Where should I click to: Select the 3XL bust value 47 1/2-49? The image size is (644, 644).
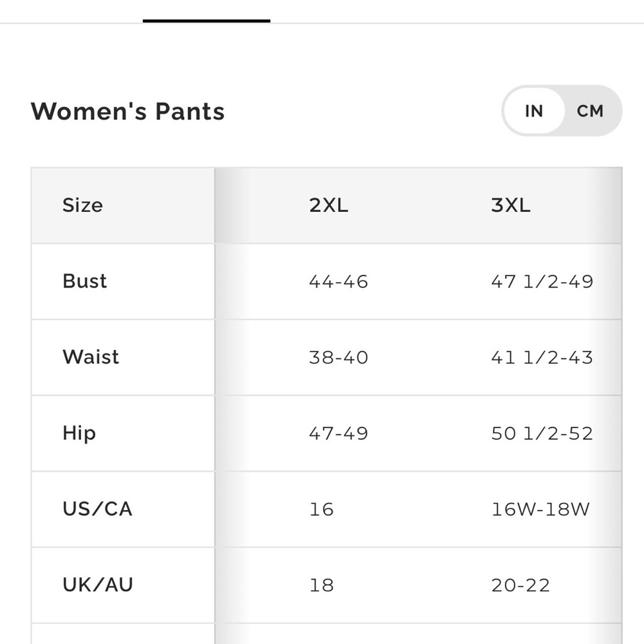[x=542, y=281]
